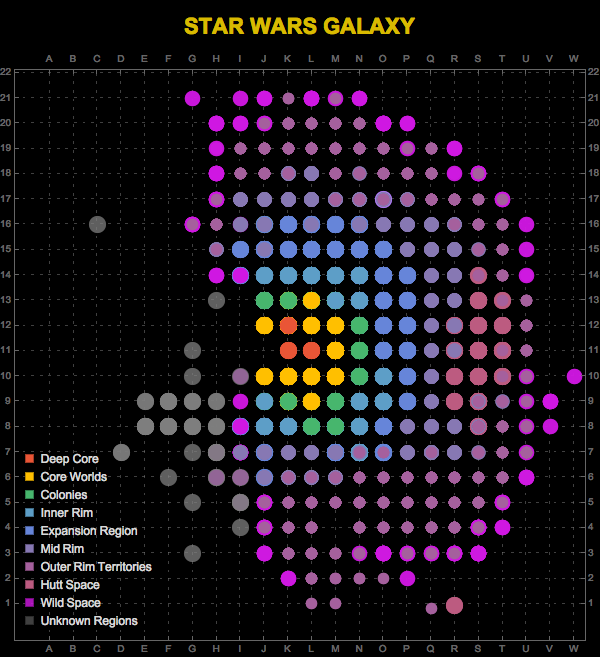Pick the Unknown Regions legend color square
The height and width of the screenshot is (657, 600).
coord(29,621)
